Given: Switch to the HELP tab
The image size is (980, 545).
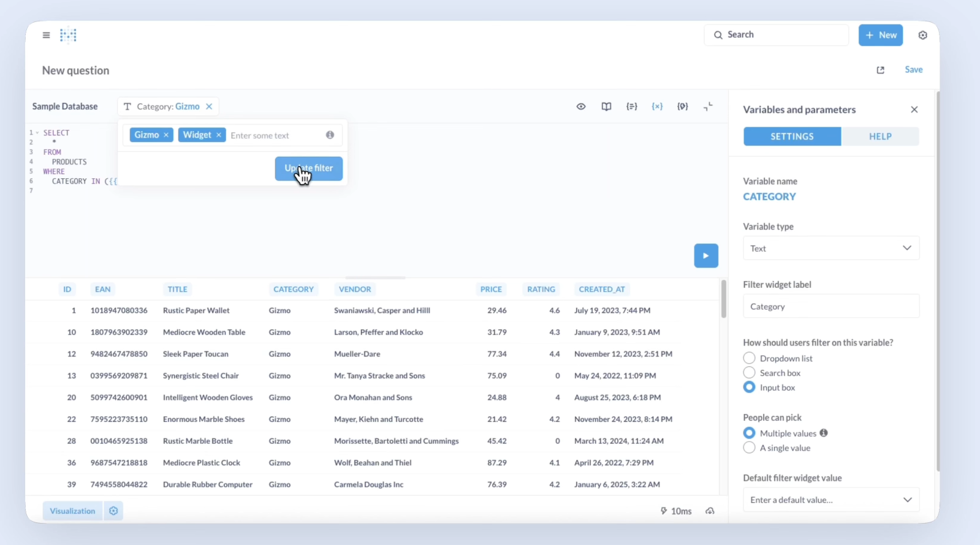Looking at the screenshot, I should point(879,137).
